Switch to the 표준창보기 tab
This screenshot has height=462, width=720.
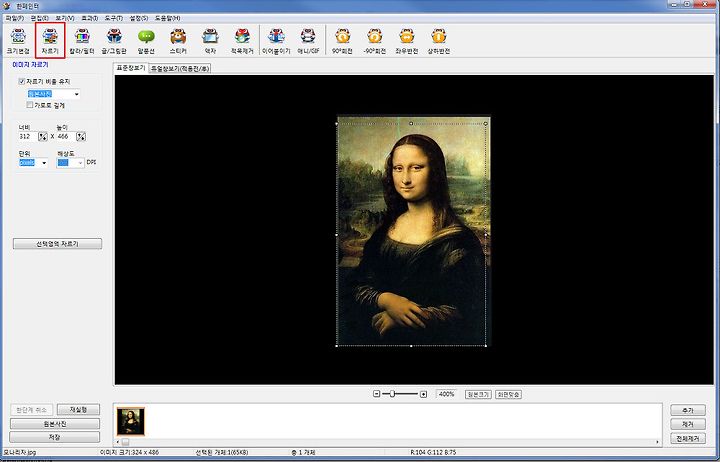click(x=131, y=68)
